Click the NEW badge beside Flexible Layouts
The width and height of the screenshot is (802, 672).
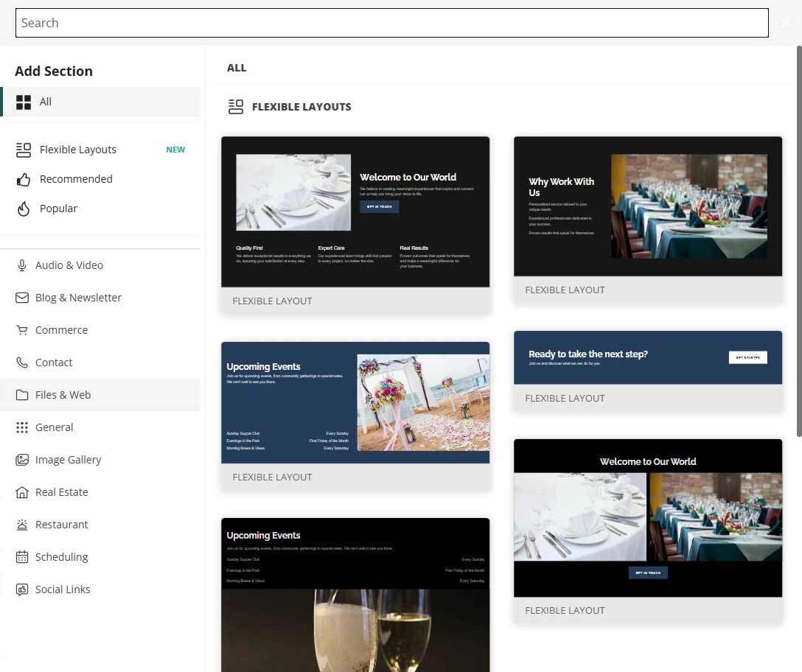tap(175, 150)
